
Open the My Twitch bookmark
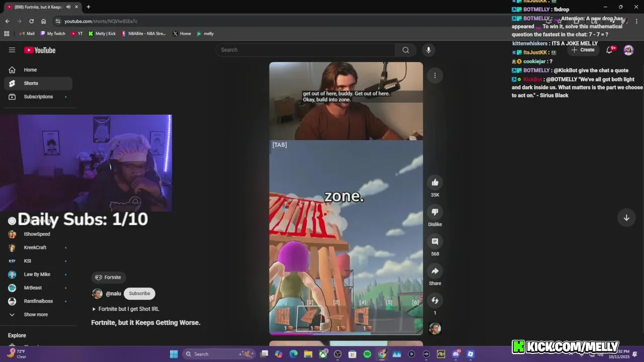52,34
